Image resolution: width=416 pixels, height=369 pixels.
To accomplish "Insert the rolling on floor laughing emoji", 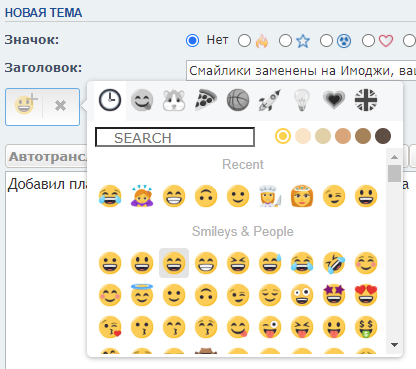I will tap(334, 263).
